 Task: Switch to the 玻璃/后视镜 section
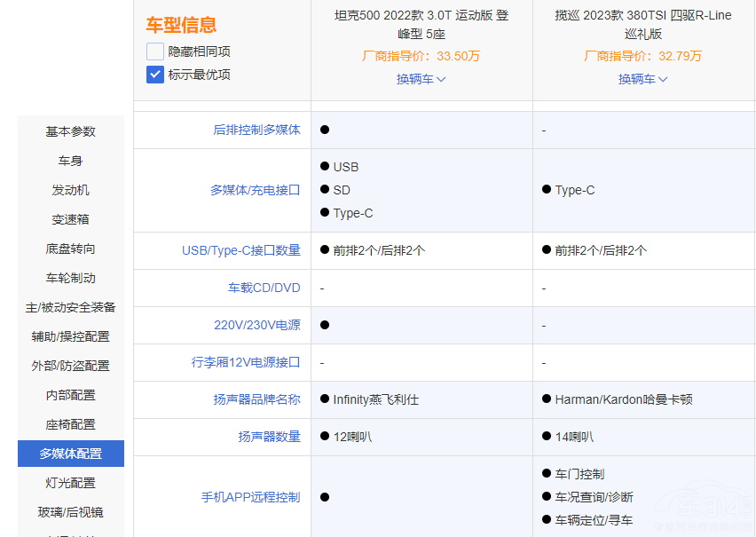click(x=70, y=512)
